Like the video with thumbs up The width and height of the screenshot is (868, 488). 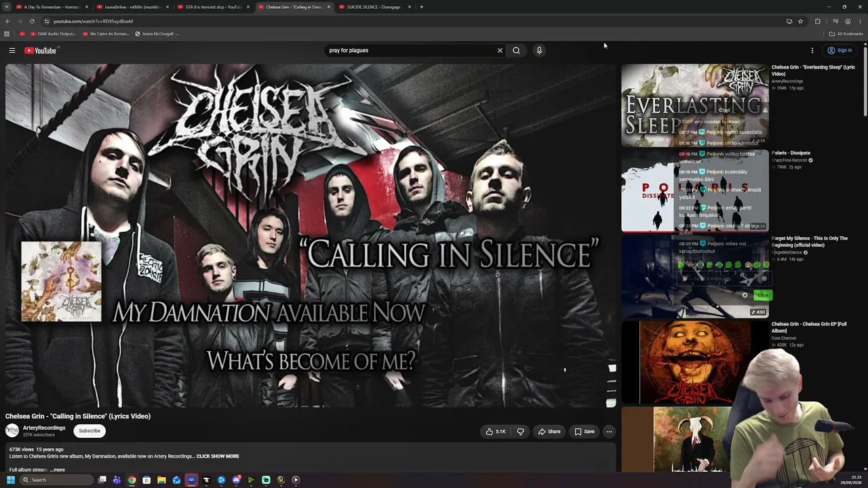pos(495,431)
